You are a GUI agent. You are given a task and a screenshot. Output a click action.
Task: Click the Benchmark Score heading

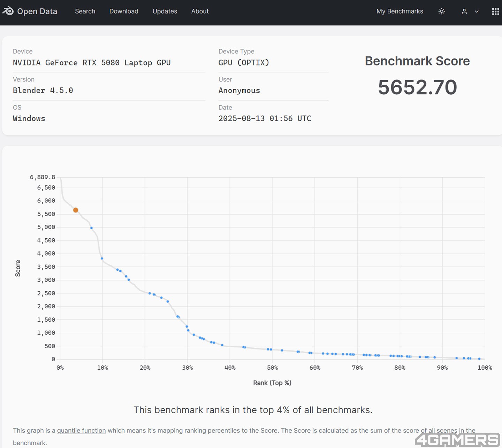(x=417, y=61)
